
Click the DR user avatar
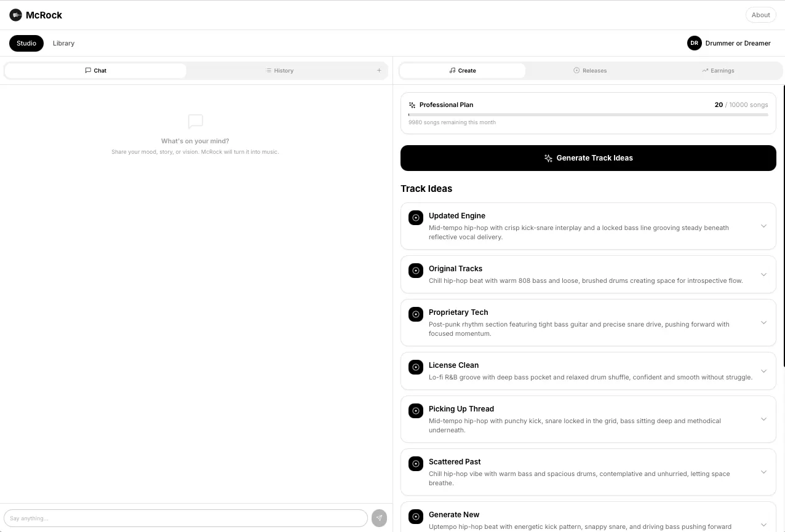tap(695, 43)
